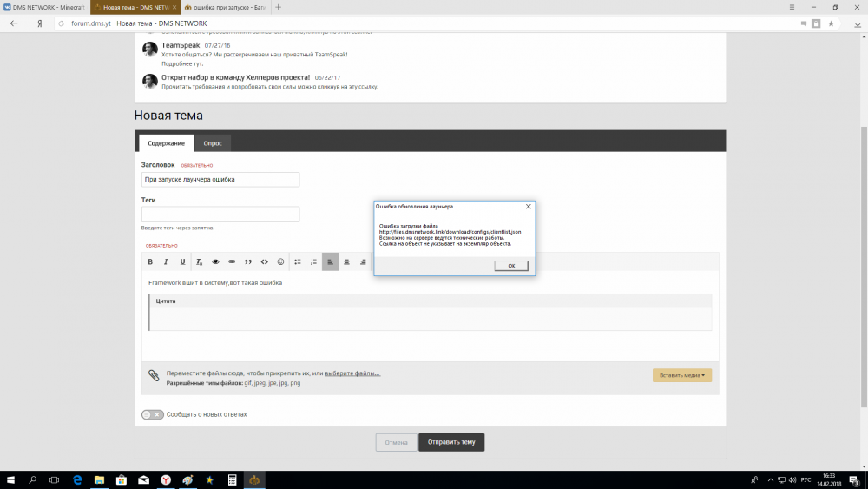Viewport: 868px width, 489px height.
Task: Apply italic formatting in the editor
Action: pos(166,261)
